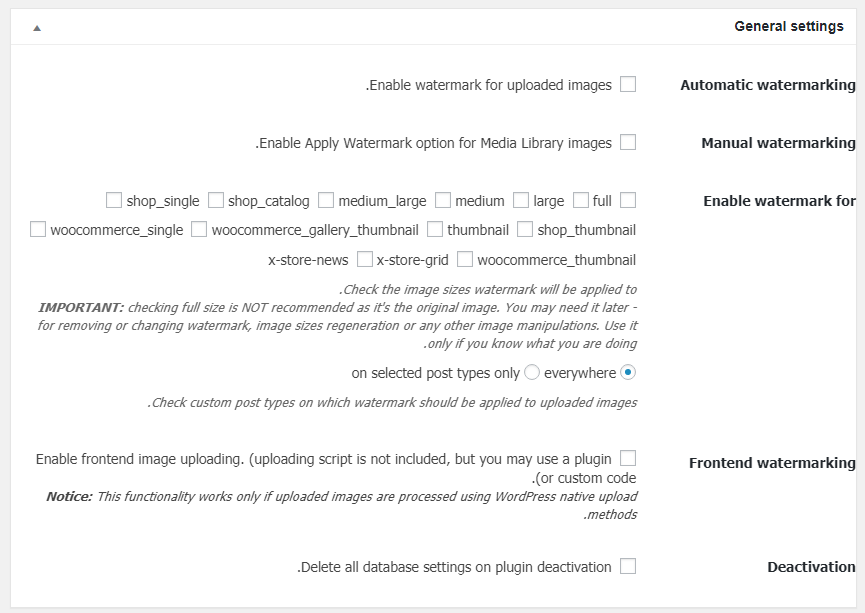Choose 'on selected post types only' radio
This screenshot has height=613, width=865.
tap(532, 372)
